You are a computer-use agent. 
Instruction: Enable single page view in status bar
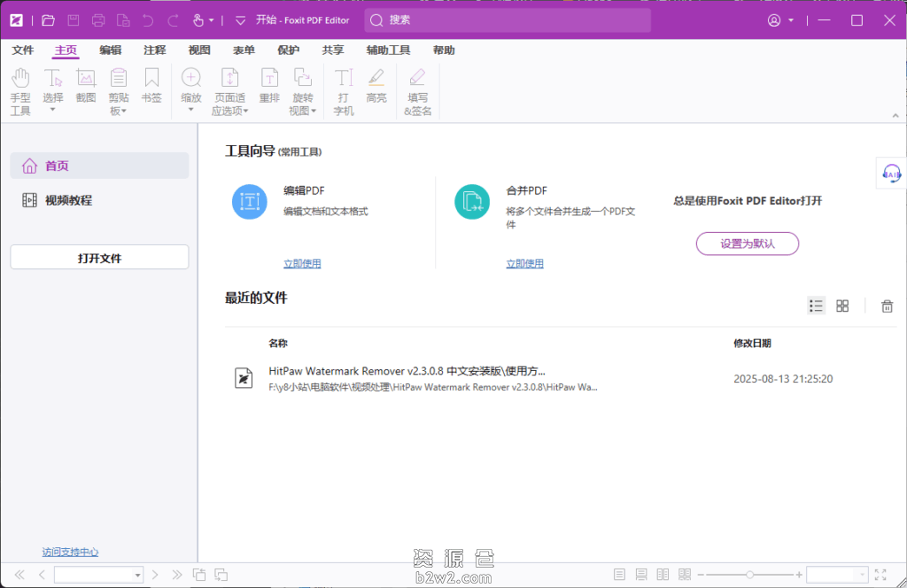point(620,574)
